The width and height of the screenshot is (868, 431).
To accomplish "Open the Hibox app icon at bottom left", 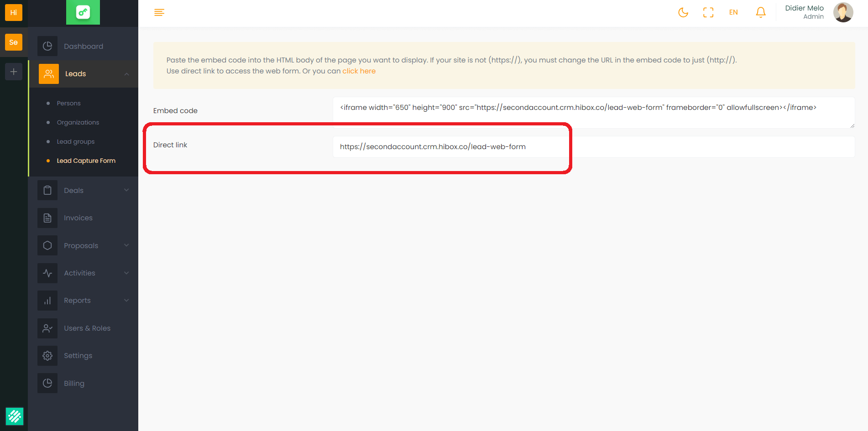I will pyautogui.click(x=14, y=416).
